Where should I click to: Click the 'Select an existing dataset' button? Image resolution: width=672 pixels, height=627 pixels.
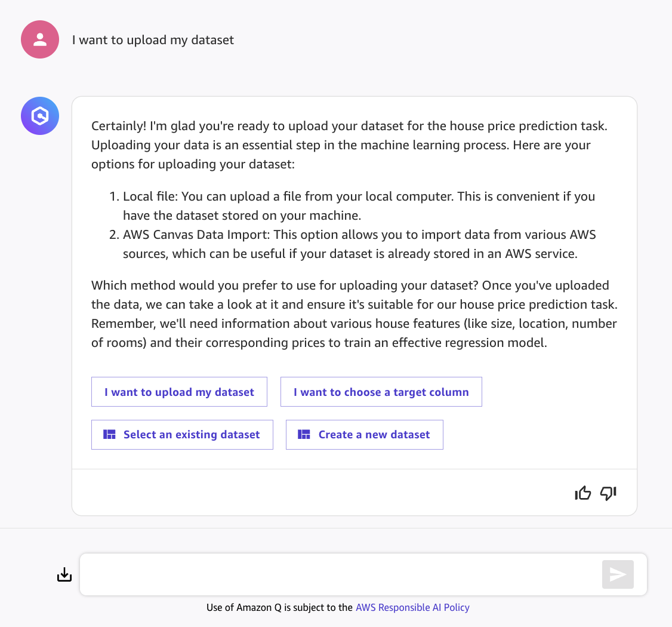182,435
